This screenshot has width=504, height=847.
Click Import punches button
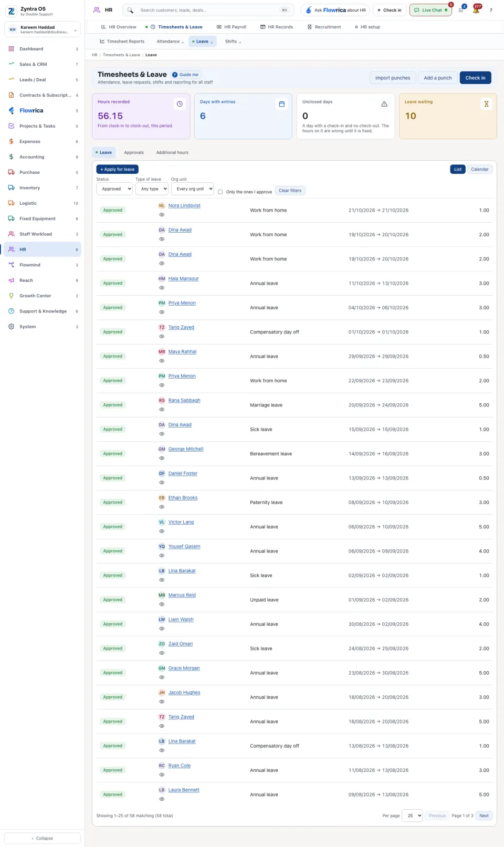[393, 78]
